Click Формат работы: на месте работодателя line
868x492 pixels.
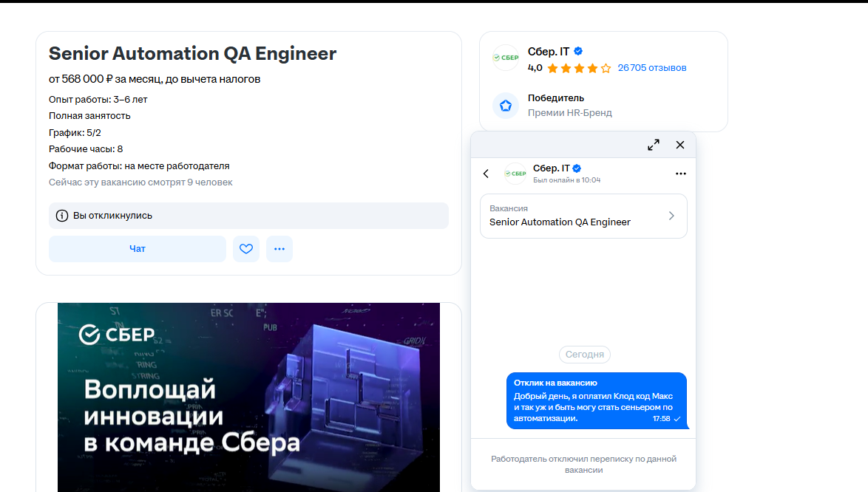139,165
